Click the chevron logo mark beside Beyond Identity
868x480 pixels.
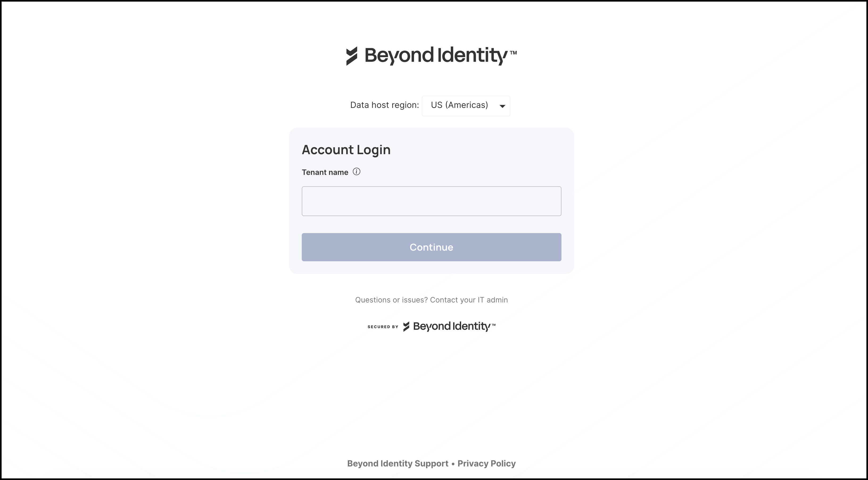pyautogui.click(x=352, y=56)
